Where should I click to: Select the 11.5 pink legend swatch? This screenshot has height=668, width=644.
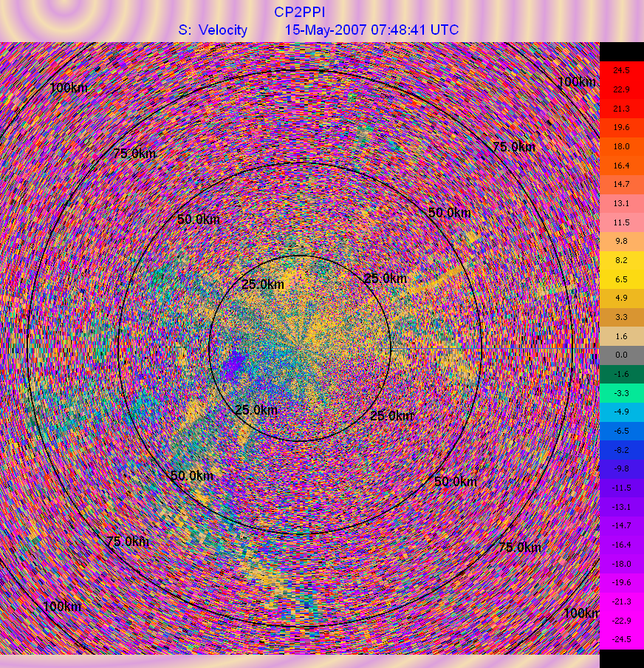621,222
